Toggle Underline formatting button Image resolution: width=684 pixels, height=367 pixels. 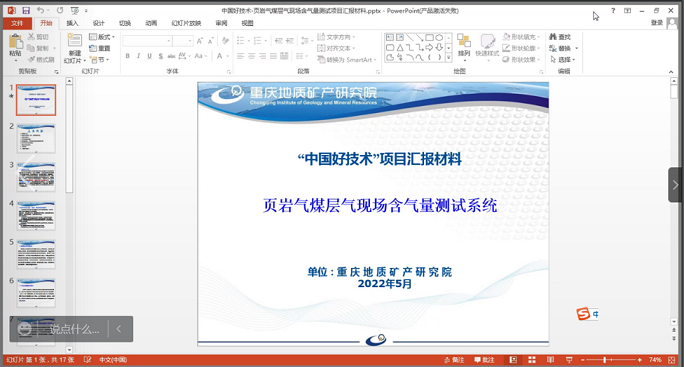point(150,56)
